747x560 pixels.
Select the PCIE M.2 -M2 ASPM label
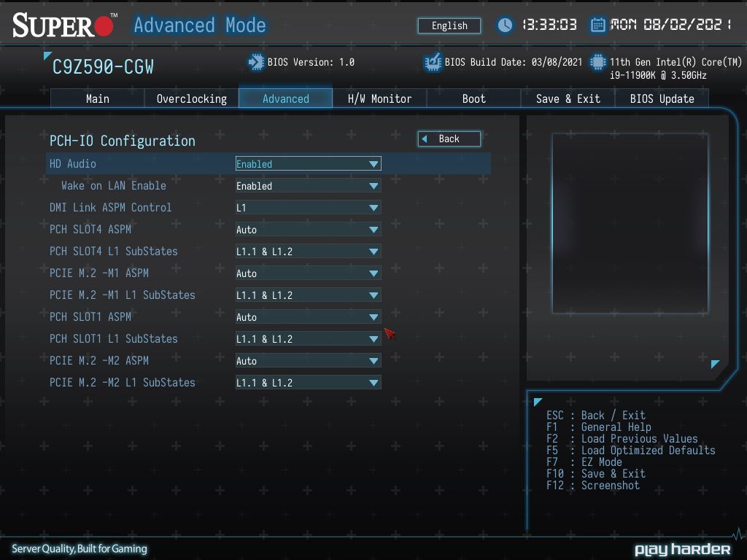[x=99, y=361]
